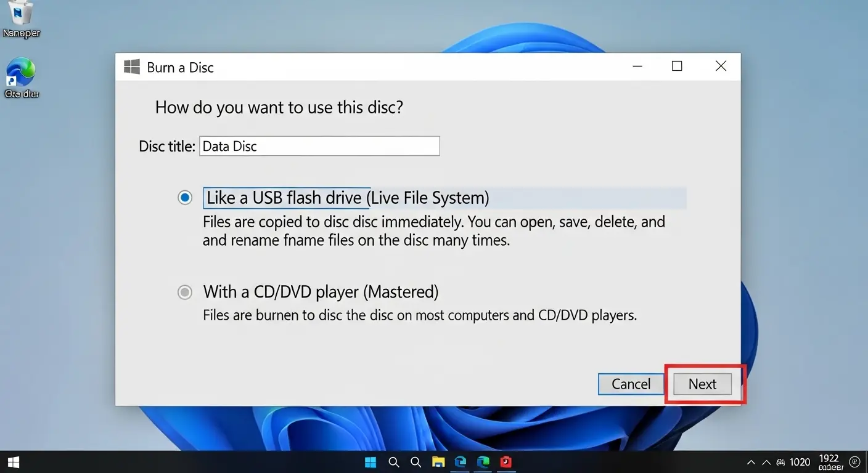Click the 1020 indicator in system tray
868x473 pixels.
tap(800, 462)
